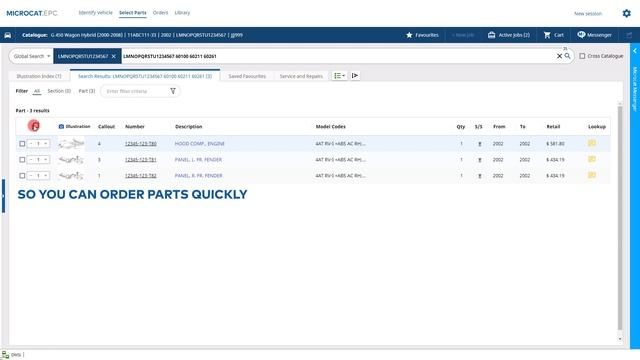Decrease quantity for 12345-123-782 row
This screenshot has height=360, width=640.
tap(31, 176)
